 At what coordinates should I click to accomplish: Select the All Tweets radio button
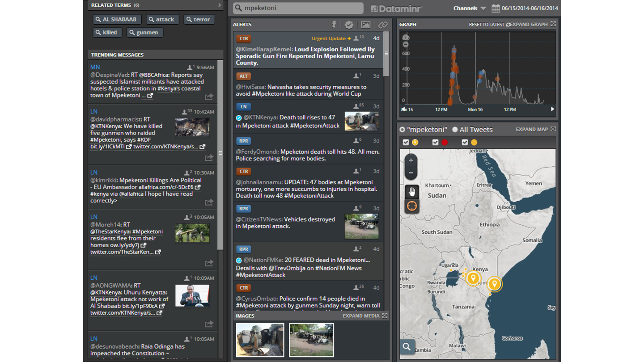455,130
